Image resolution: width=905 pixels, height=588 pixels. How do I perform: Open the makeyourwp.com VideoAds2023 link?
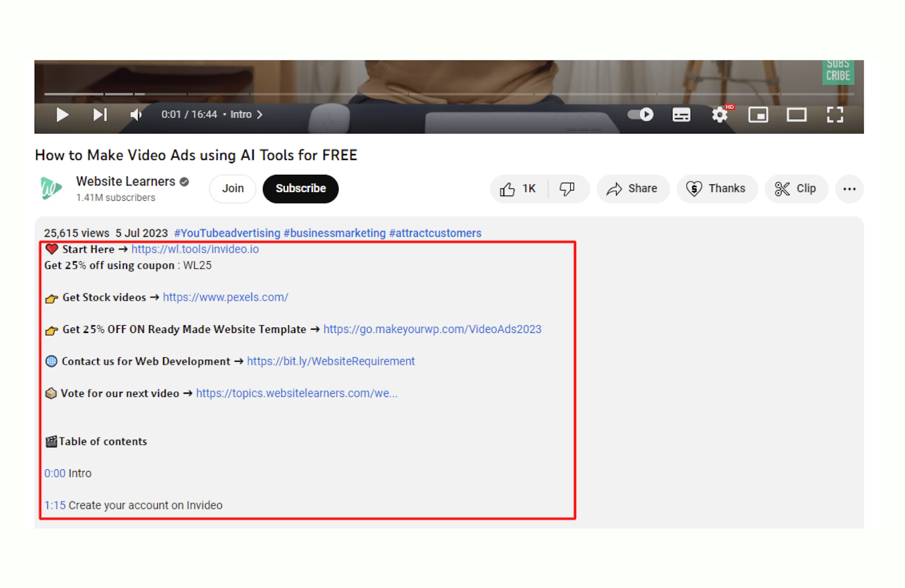pyautogui.click(x=432, y=330)
